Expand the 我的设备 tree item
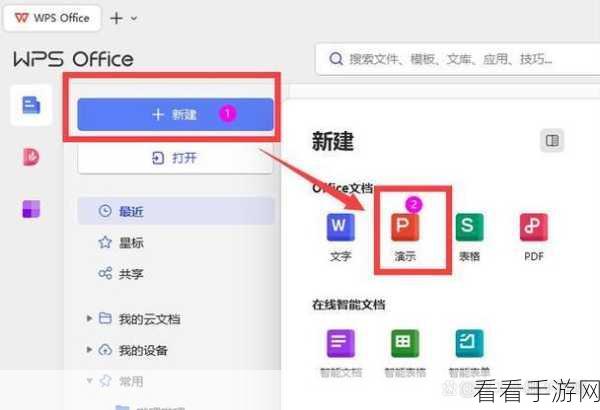 pyautogui.click(x=89, y=350)
